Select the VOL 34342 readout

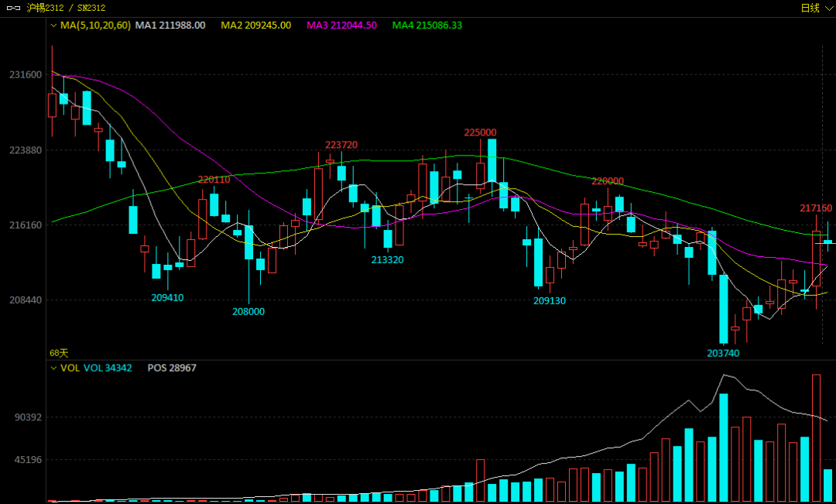click(x=108, y=368)
